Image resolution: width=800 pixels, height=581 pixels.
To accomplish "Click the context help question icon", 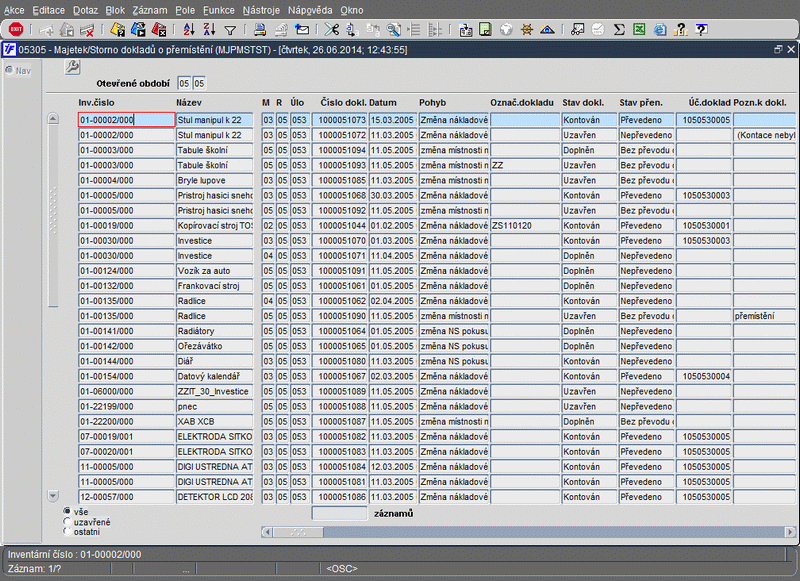I will [x=702, y=30].
